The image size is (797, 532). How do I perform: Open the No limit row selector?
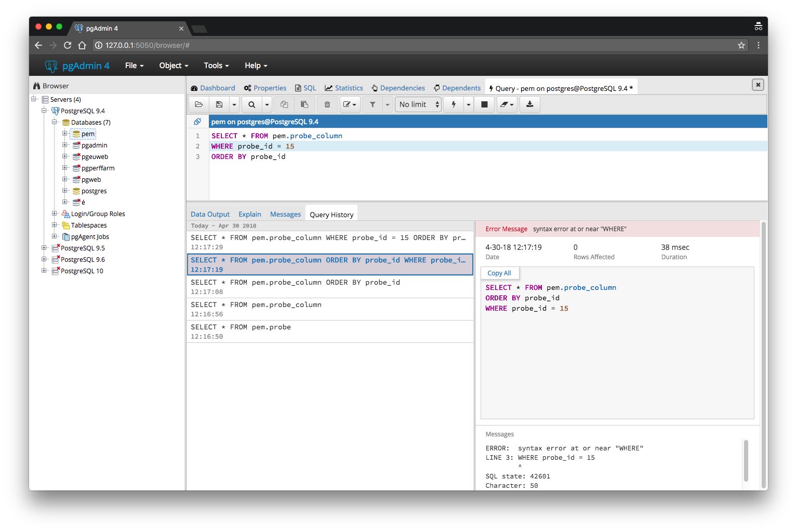(x=418, y=104)
